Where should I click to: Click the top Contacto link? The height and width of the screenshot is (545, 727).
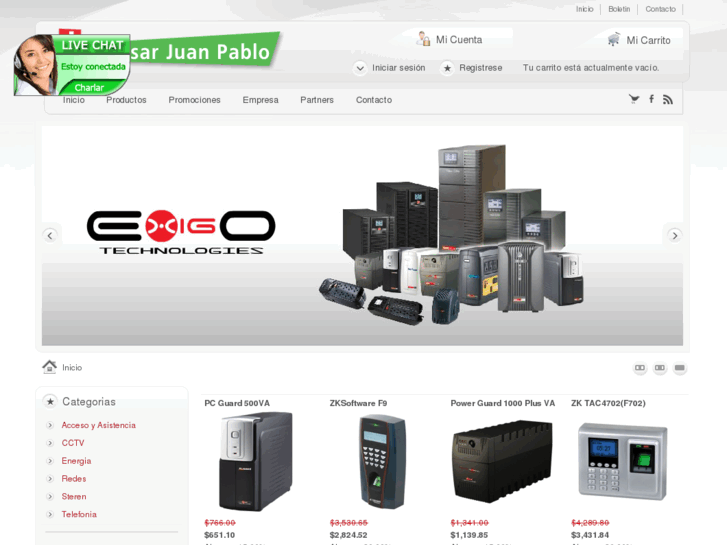pyautogui.click(x=660, y=9)
